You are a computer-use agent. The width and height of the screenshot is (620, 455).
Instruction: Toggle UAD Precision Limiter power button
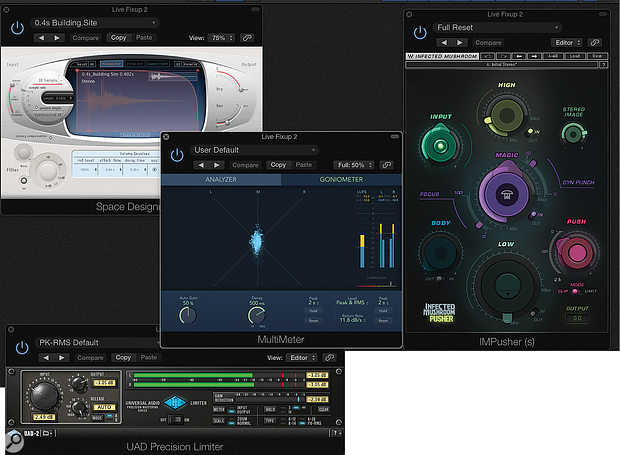coord(22,347)
